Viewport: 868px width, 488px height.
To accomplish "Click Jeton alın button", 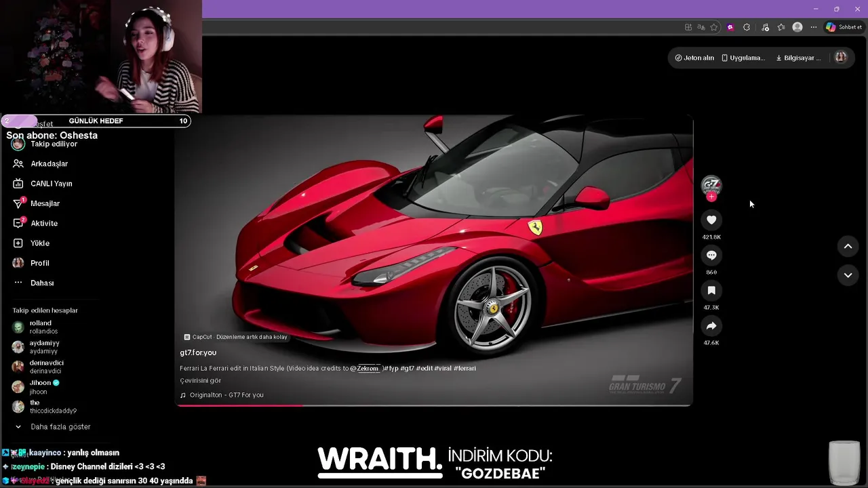I will (x=694, y=58).
